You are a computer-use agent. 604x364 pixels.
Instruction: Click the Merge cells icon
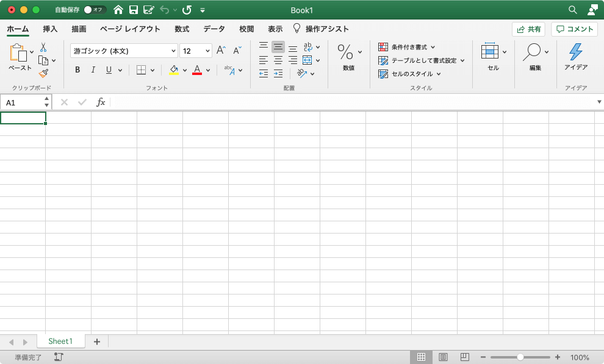tap(307, 60)
